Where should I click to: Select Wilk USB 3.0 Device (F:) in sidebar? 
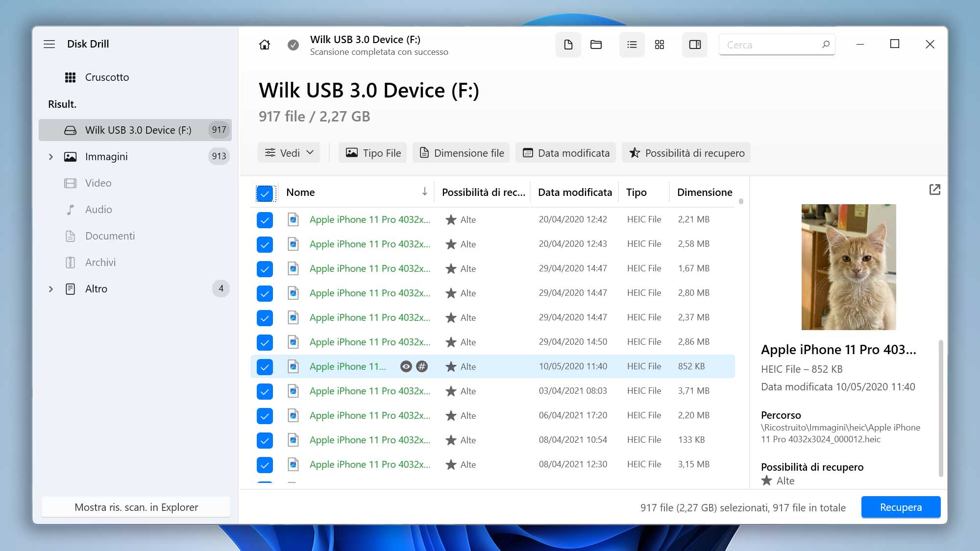(135, 130)
